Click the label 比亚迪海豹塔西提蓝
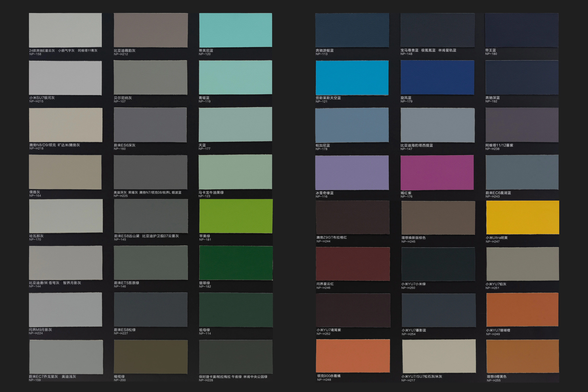The width and height of the screenshot is (588, 392). point(417,145)
